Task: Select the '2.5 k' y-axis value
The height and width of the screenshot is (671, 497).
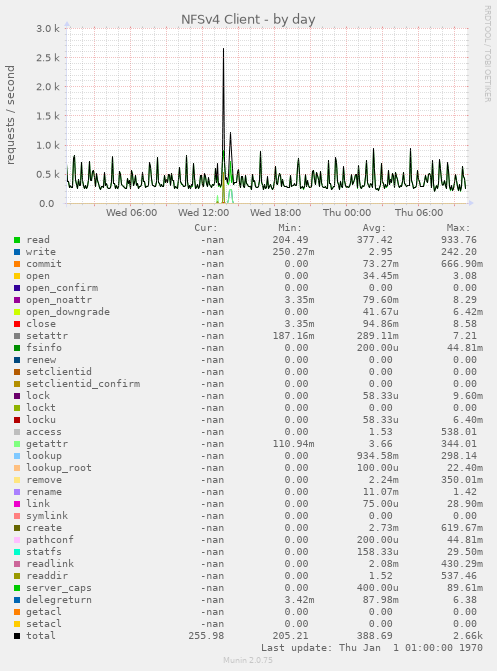Action: point(48,58)
